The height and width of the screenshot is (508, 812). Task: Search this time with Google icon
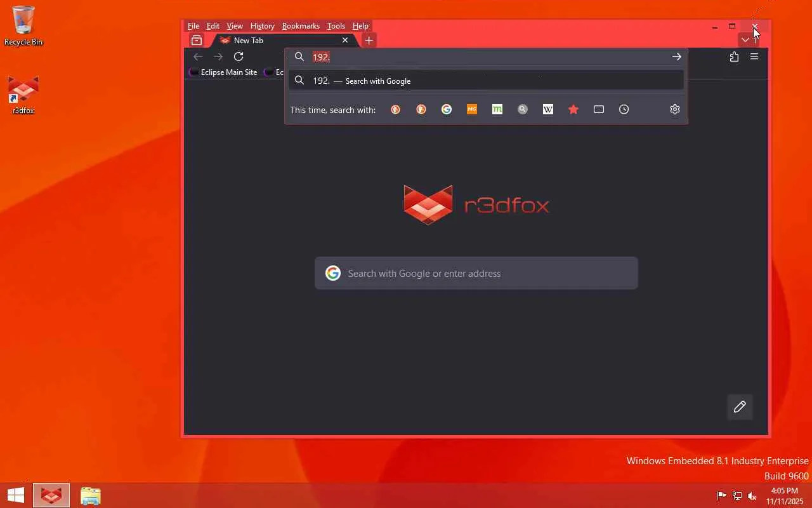(x=447, y=109)
